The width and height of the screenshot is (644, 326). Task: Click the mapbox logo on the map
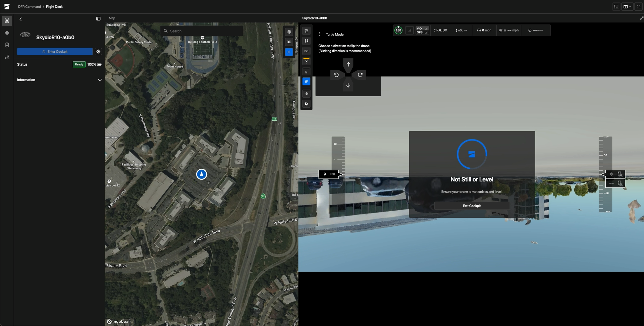coord(117,322)
